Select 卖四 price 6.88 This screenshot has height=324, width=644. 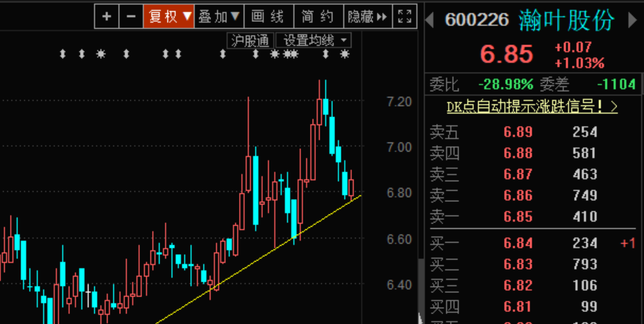518,153
